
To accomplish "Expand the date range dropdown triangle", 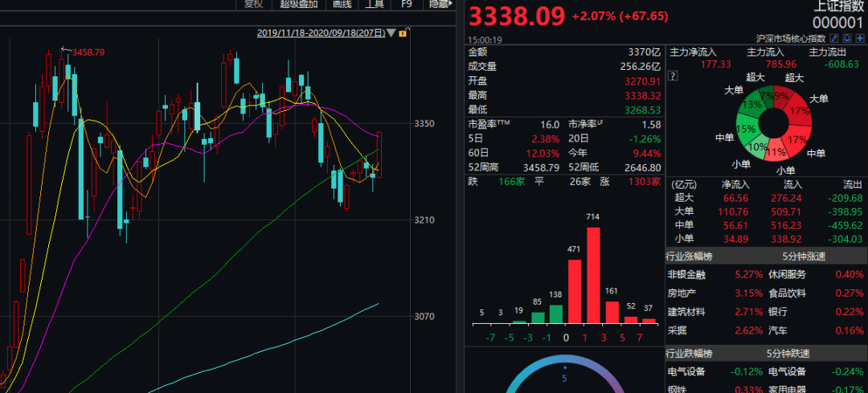I will tap(391, 33).
